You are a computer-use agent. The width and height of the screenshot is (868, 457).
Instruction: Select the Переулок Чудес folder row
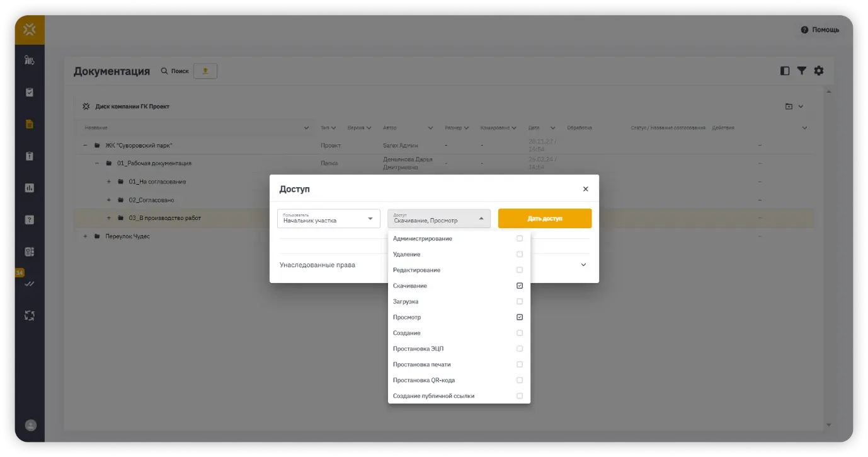[x=127, y=236]
